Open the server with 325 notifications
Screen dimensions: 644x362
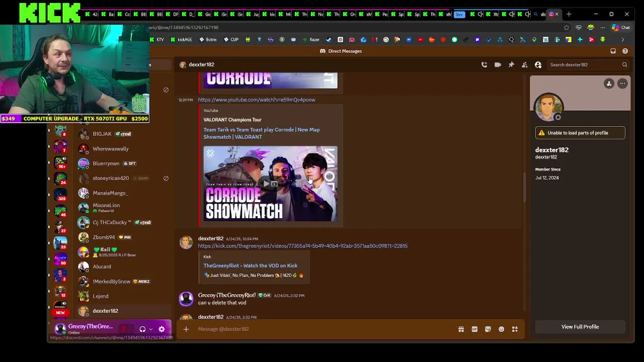coord(60,194)
